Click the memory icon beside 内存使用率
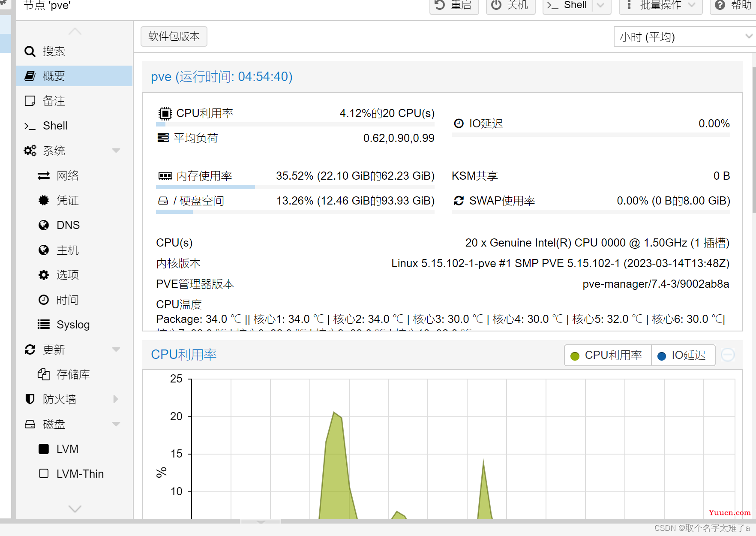This screenshot has height=536, width=756. tap(165, 176)
